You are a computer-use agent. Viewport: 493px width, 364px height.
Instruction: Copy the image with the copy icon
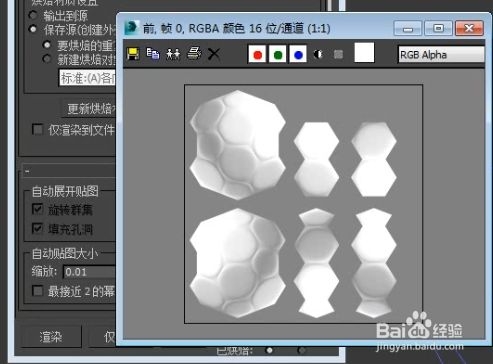pos(153,54)
